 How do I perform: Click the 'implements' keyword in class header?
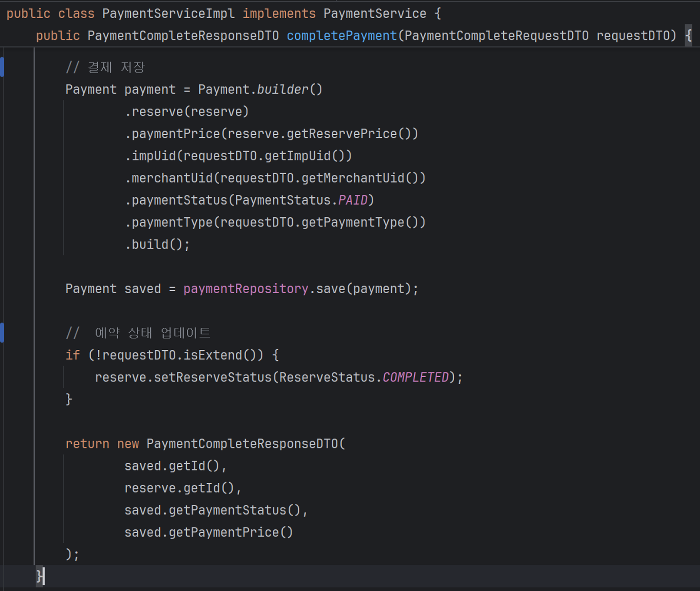(x=279, y=14)
